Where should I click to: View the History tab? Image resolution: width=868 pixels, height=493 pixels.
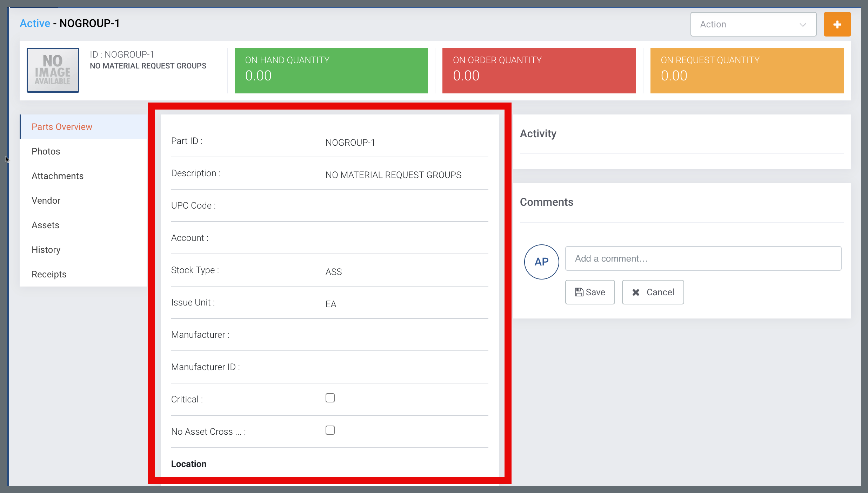(46, 250)
